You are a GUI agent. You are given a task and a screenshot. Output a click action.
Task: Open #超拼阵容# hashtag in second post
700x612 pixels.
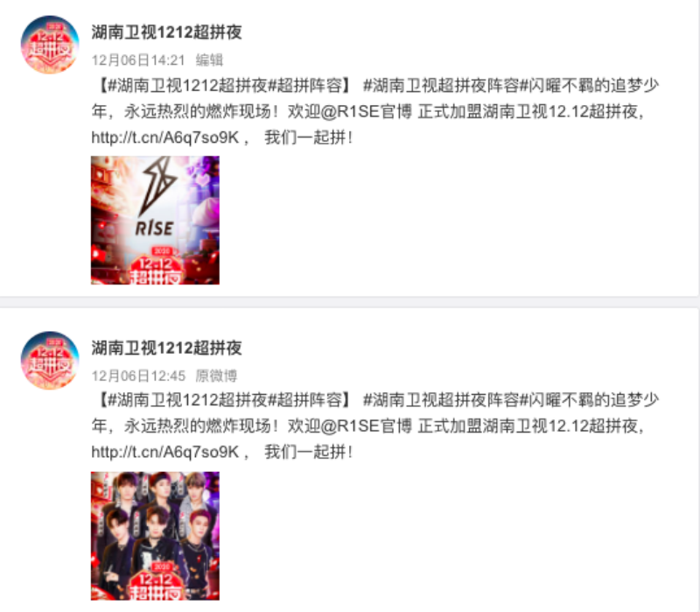tap(305, 400)
